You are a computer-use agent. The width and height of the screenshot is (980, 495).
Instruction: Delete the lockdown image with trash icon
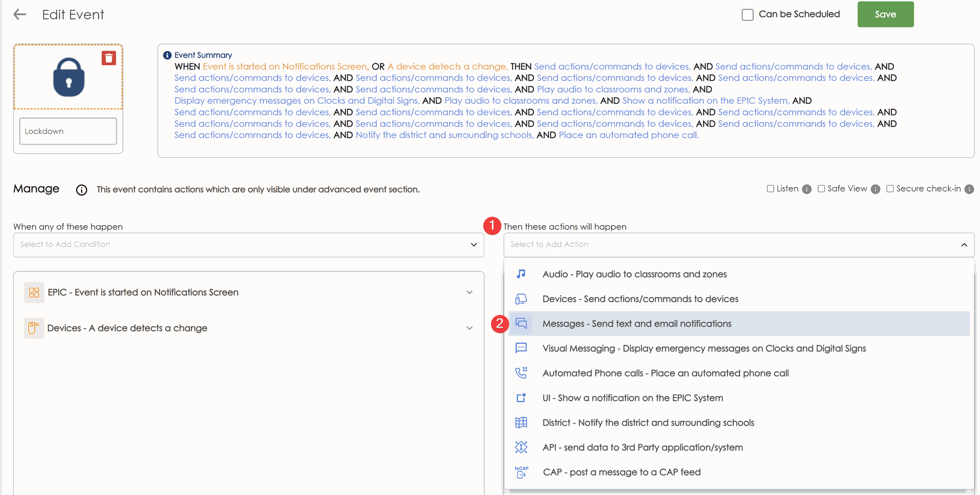pyautogui.click(x=109, y=58)
